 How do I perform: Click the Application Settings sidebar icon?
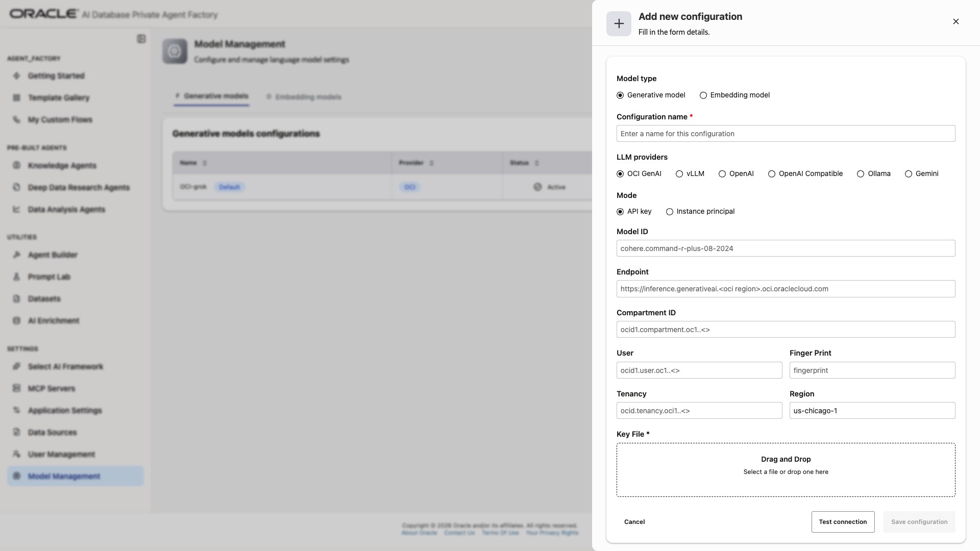click(x=17, y=411)
